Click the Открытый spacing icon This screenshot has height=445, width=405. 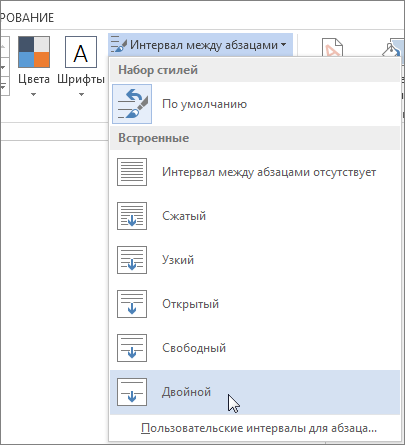point(132,304)
